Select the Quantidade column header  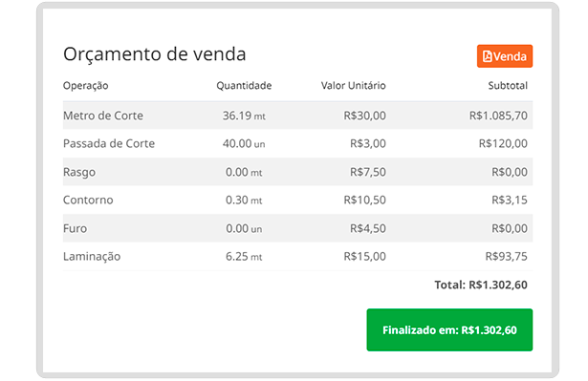(x=244, y=86)
